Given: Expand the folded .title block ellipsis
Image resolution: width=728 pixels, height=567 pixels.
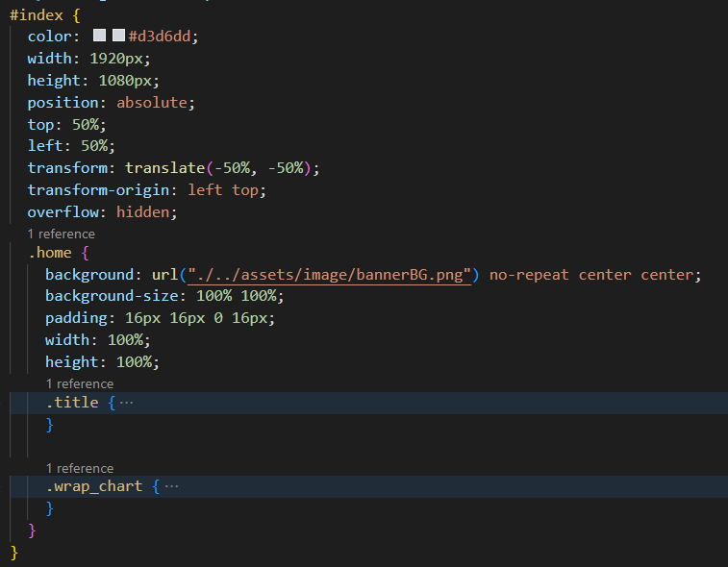Looking at the screenshot, I should (x=126, y=403).
